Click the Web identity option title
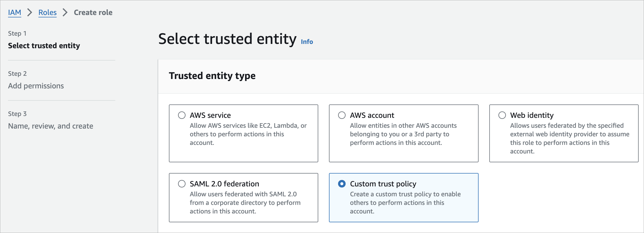Screen dimensions: 644x233 pos(532,115)
